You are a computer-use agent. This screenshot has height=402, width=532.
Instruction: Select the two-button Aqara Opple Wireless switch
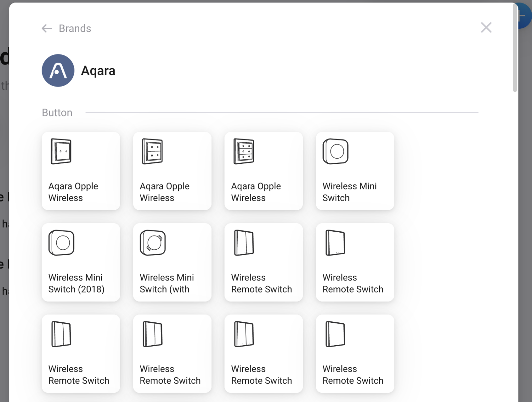tap(172, 171)
